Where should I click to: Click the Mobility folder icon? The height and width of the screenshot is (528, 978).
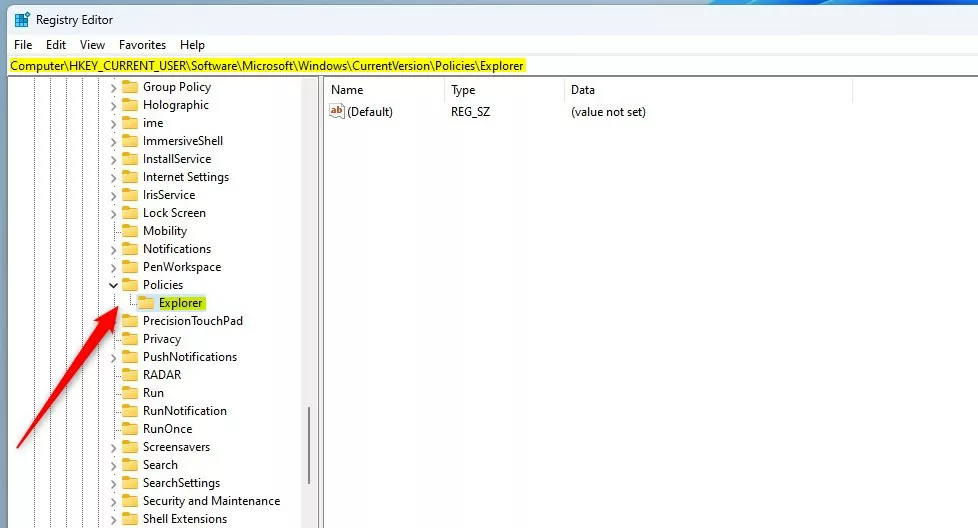(130, 231)
